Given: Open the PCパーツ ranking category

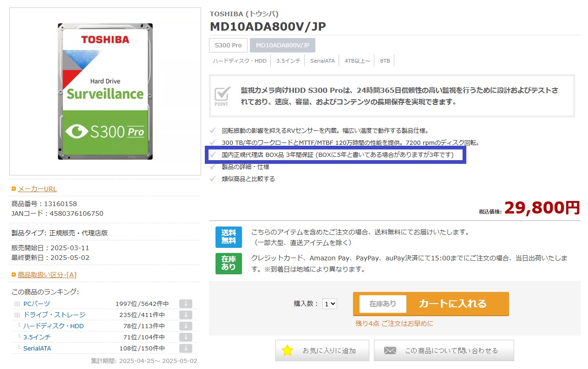Looking at the screenshot, I should (x=37, y=304).
